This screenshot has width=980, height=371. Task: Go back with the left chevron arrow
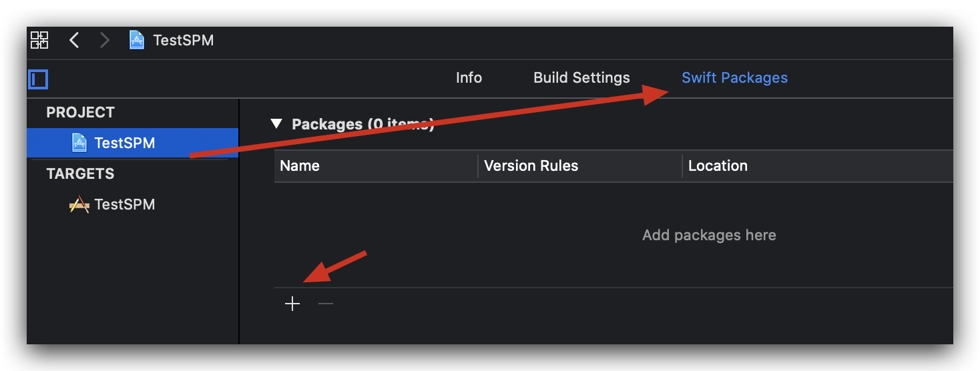coord(74,40)
